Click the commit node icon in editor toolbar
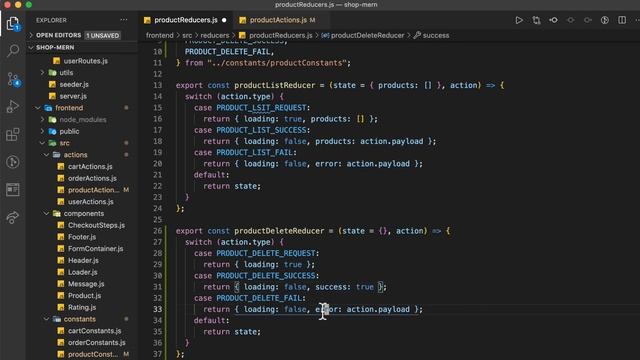640x360 pixels. 553,20
